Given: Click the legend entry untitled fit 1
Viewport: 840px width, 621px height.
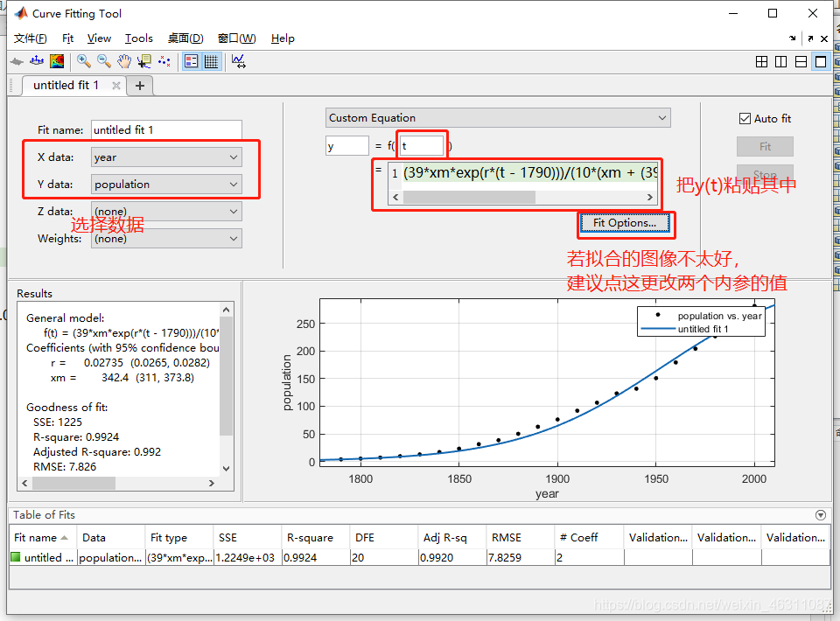Looking at the screenshot, I should (x=703, y=329).
